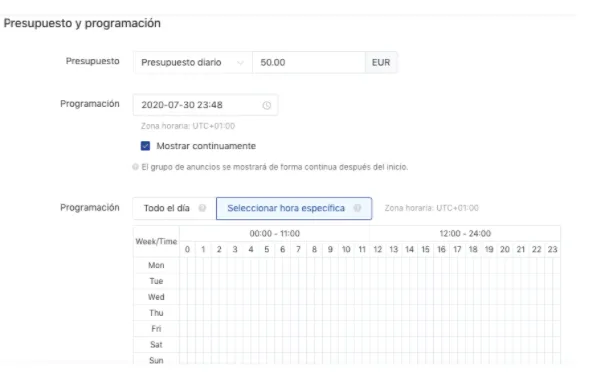Click 'Presupuesto y programación' section heading
Screen dimensions: 595x388
(82, 23)
